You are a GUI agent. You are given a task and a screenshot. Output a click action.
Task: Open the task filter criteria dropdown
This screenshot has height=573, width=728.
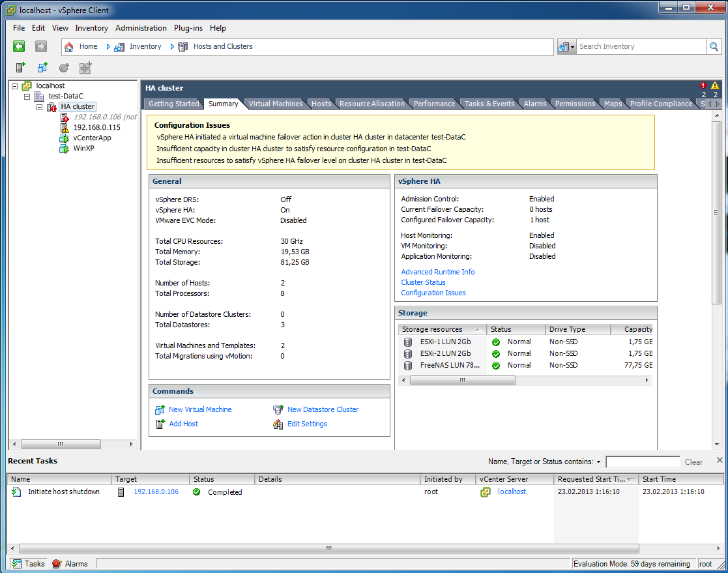(x=598, y=462)
